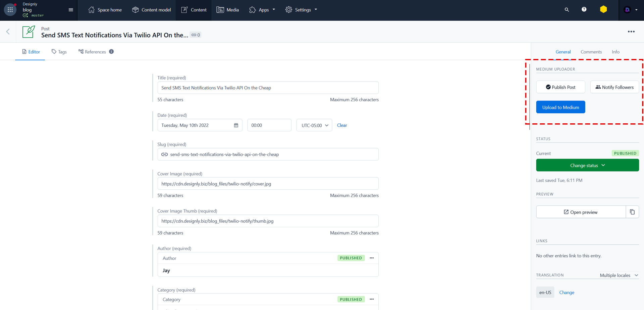
Task: Click the Cover Image URL field
Action: (x=268, y=184)
